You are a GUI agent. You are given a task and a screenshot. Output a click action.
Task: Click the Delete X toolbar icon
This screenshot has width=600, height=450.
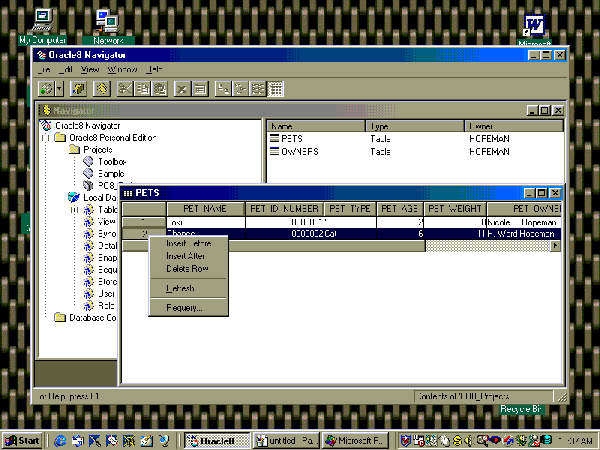pyautogui.click(x=182, y=89)
